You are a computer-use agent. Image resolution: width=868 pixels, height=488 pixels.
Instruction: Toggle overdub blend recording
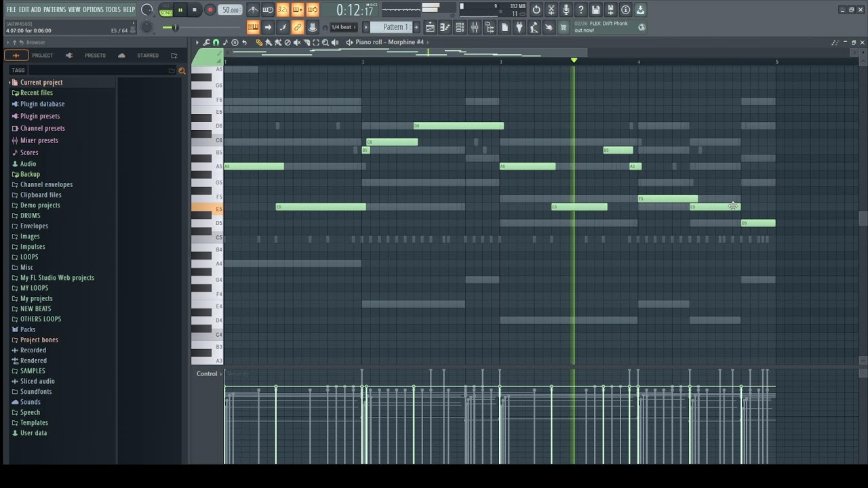pyautogui.click(x=298, y=10)
